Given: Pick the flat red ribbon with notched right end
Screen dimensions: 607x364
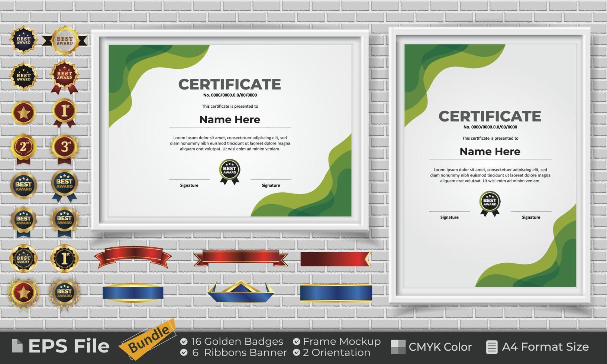Looking at the screenshot, I should tap(336, 259).
